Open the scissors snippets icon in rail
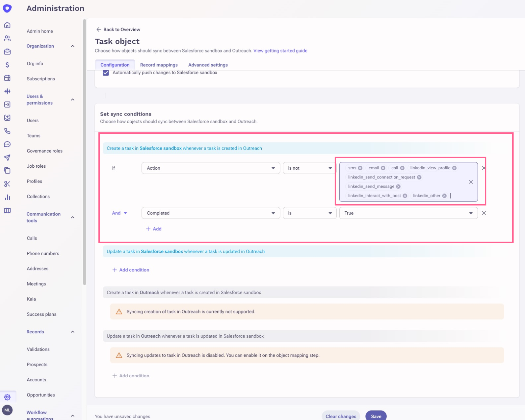Image resolution: width=525 pixels, height=420 pixels. coord(7,184)
